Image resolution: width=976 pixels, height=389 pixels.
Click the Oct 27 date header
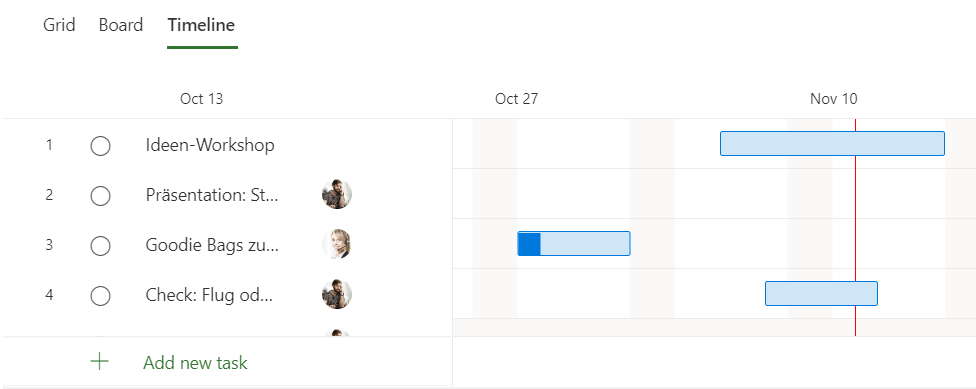tap(516, 99)
